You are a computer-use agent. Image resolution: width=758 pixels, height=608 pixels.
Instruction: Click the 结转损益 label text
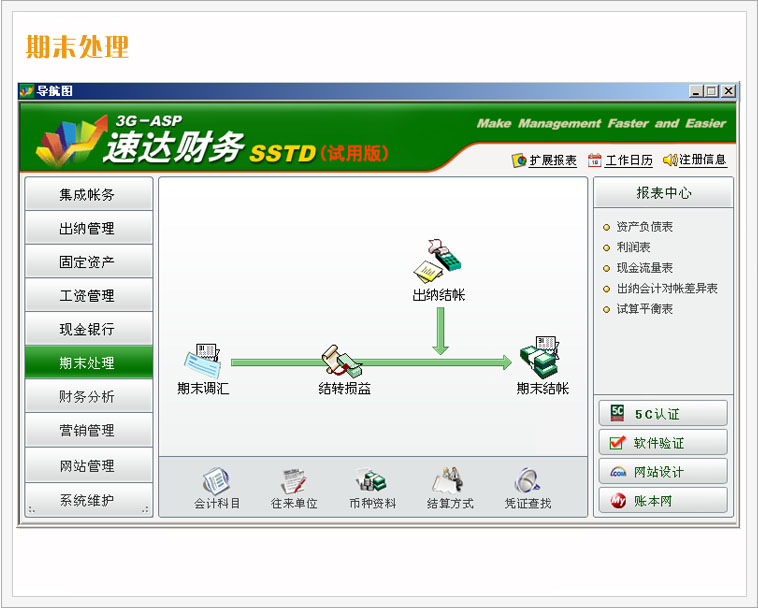(x=344, y=388)
